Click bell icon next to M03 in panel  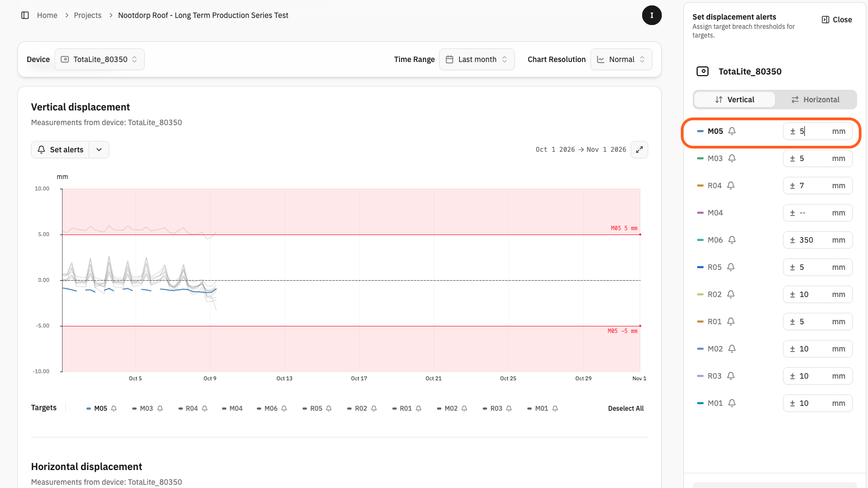[x=732, y=158]
